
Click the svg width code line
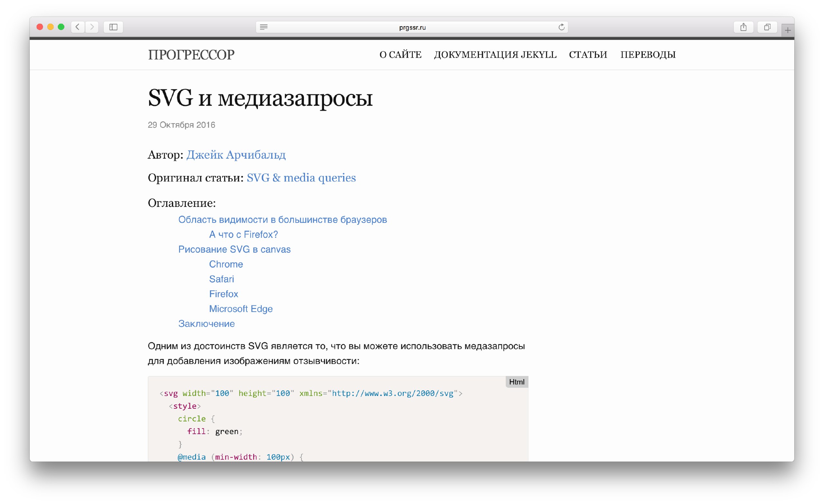tap(311, 393)
